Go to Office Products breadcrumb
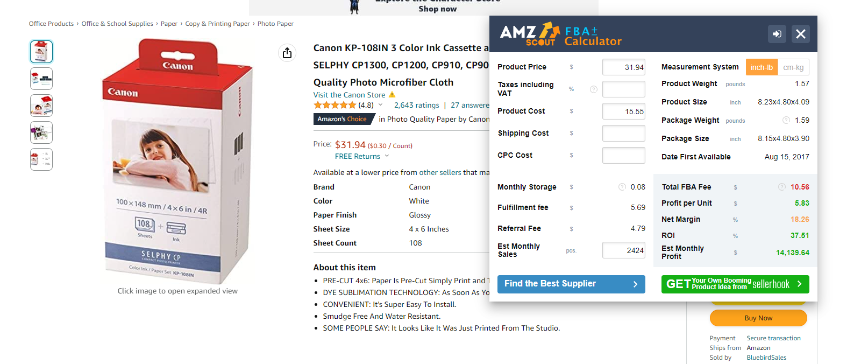This screenshot has height=364, width=868. click(x=51, y=24)
